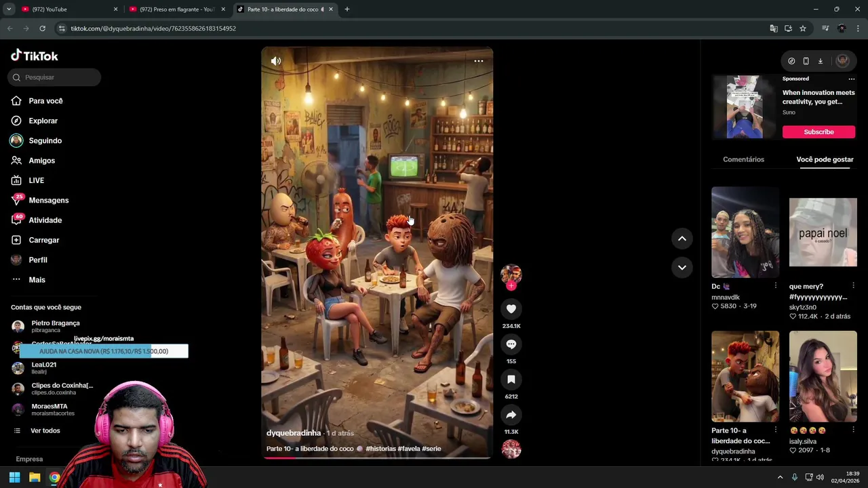Focus the Pesquisar search field
The height and width of the screenshot is (488, 868).
point(54,77)
